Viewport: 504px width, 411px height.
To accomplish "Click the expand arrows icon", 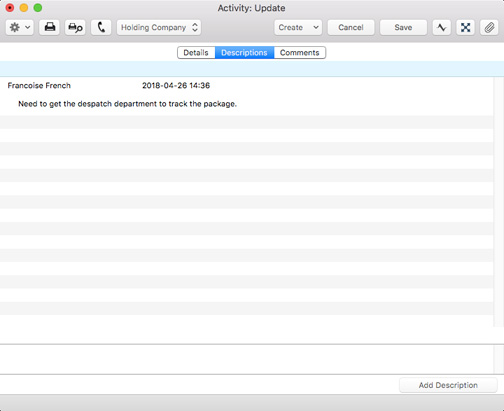I will click(x=465, y=27).
